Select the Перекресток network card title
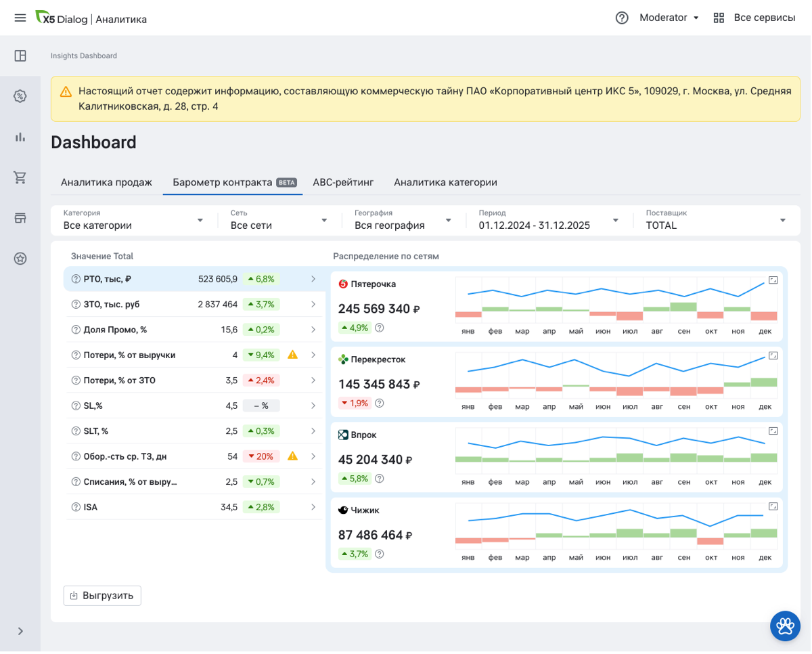This screenshot has width=812, height=654. point(378,359)
